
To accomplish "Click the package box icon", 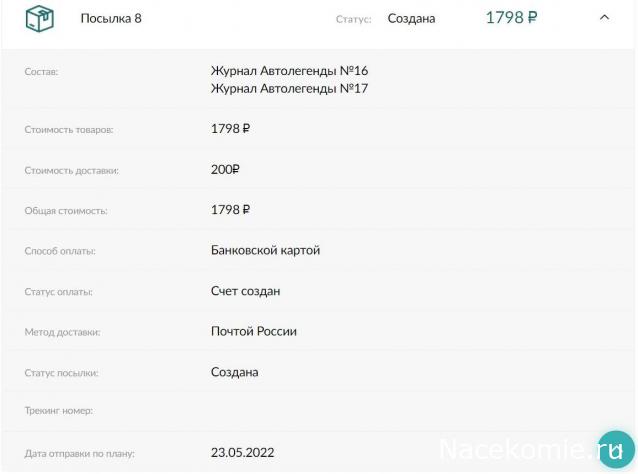I will click(39, 18).
